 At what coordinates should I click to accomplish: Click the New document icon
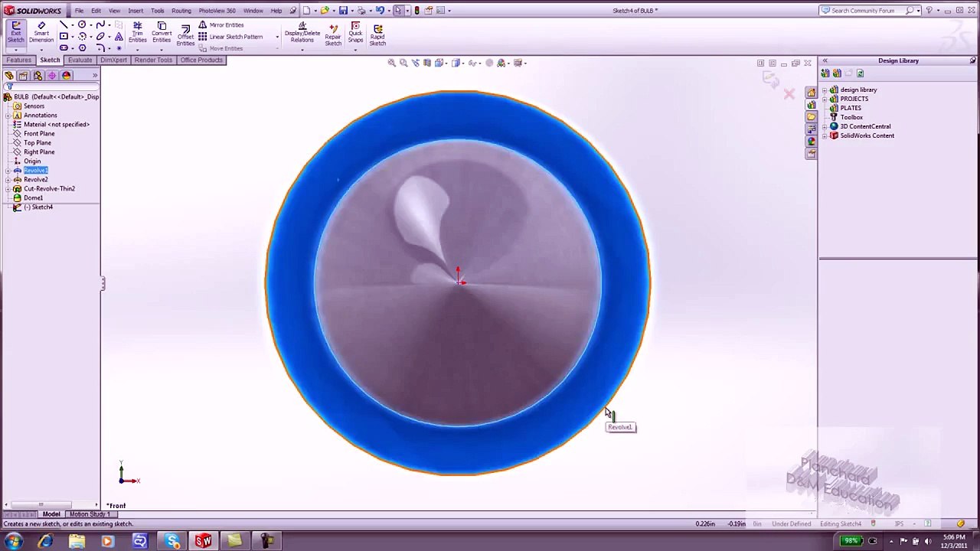coord(306,11)
